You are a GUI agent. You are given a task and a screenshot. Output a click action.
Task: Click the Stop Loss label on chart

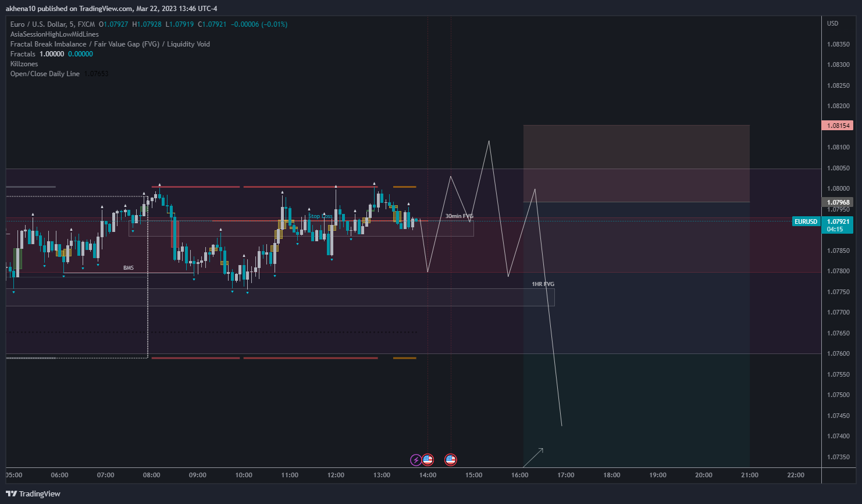(x=320, y=216)
